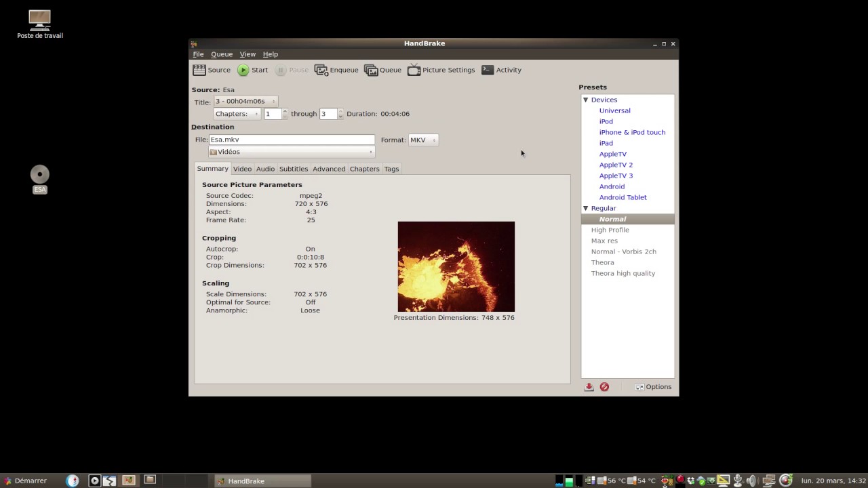Screen dimensions: 868x488
Task: Collapse the Devices preset group
Action: 585,100
